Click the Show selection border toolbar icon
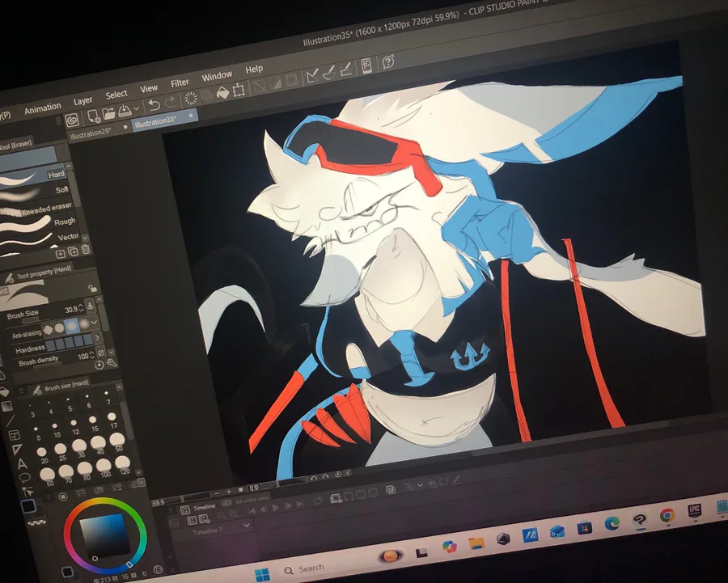The height and width of the screenshot is (583, 728). [291, 80]
